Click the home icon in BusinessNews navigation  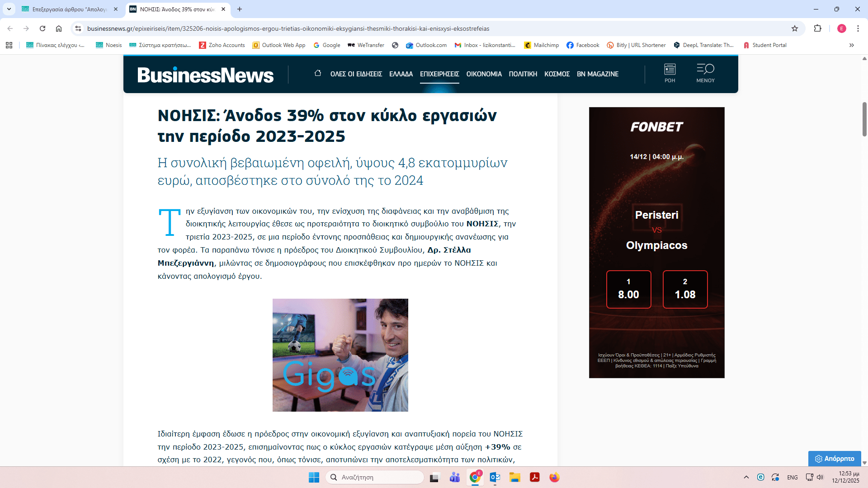(317, 73)
